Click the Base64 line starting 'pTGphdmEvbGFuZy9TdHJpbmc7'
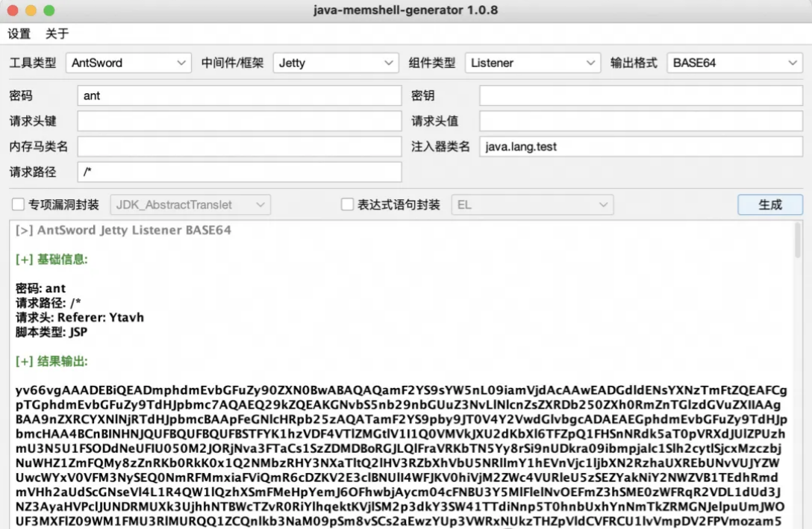 coord(398,405)
